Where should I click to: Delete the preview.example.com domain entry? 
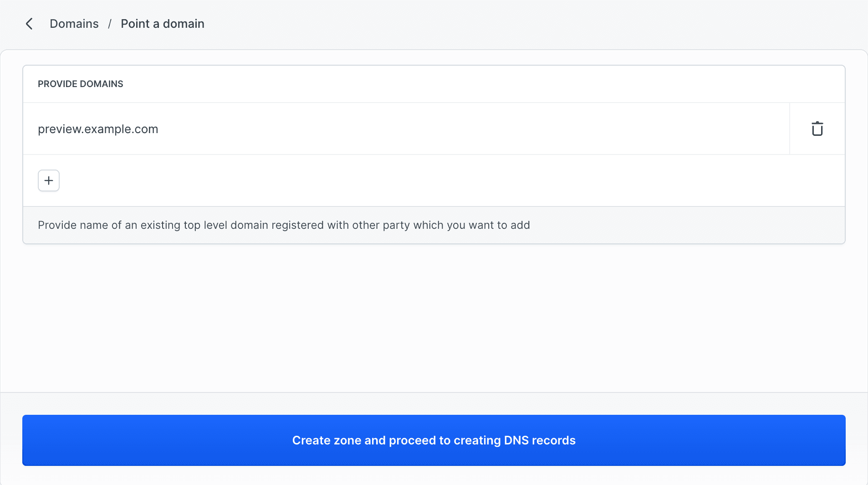817,129
